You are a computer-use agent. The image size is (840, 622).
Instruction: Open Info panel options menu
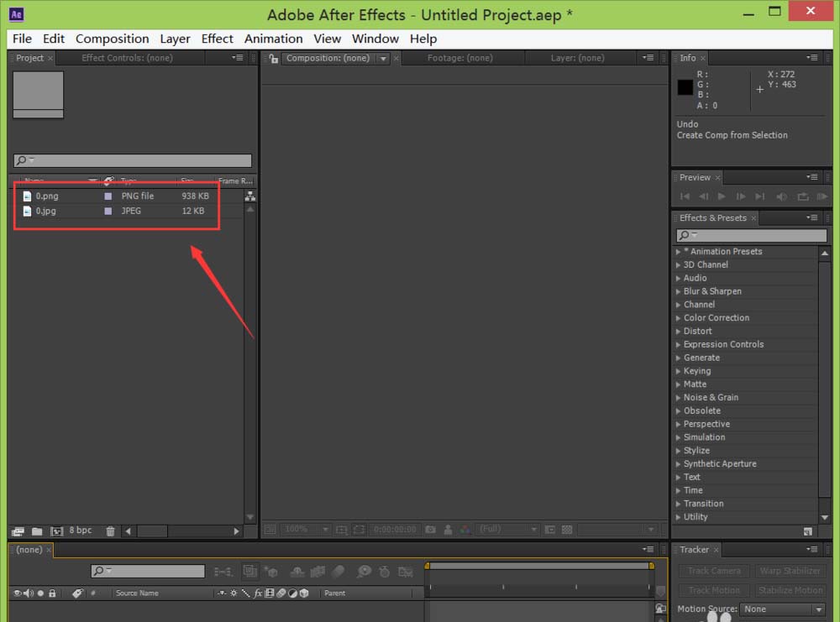pos(811,57)
